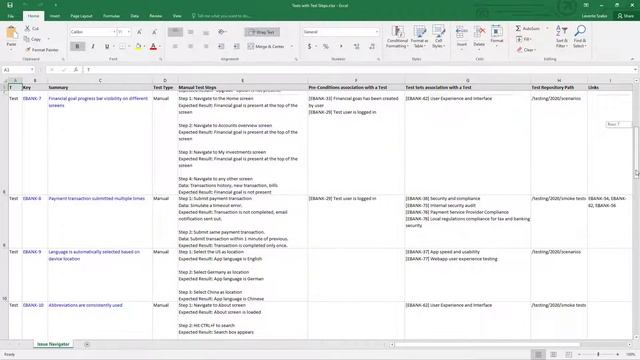Toggle Bold formatting

(x=77, y=47)
